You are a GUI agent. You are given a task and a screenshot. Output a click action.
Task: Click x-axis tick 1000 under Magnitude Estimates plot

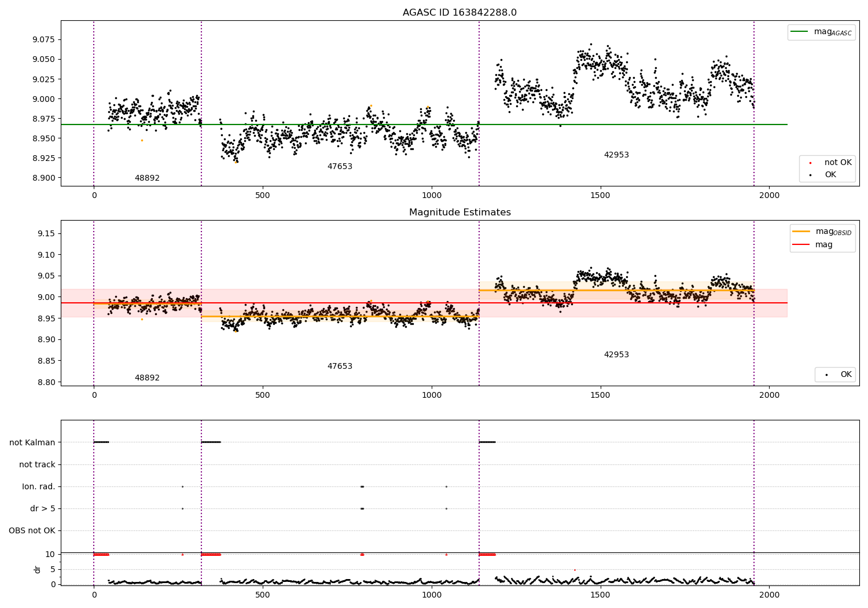click(x=431, y=395)
